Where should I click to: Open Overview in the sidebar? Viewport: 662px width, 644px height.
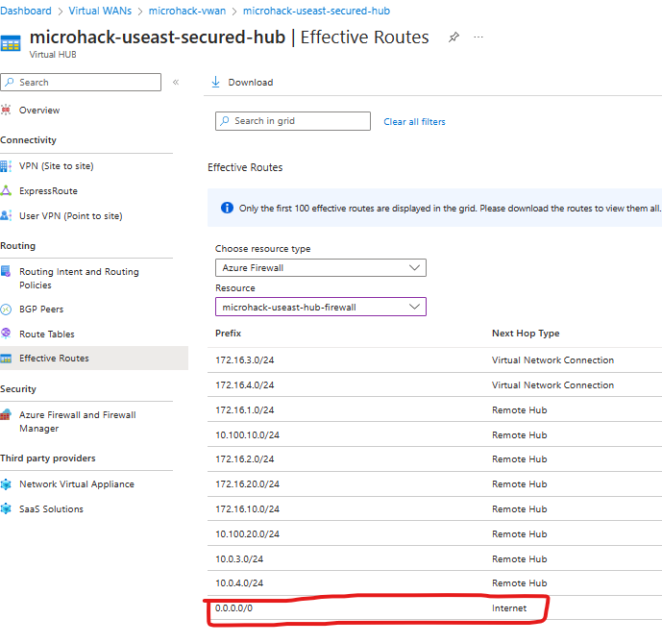point(39,111)
